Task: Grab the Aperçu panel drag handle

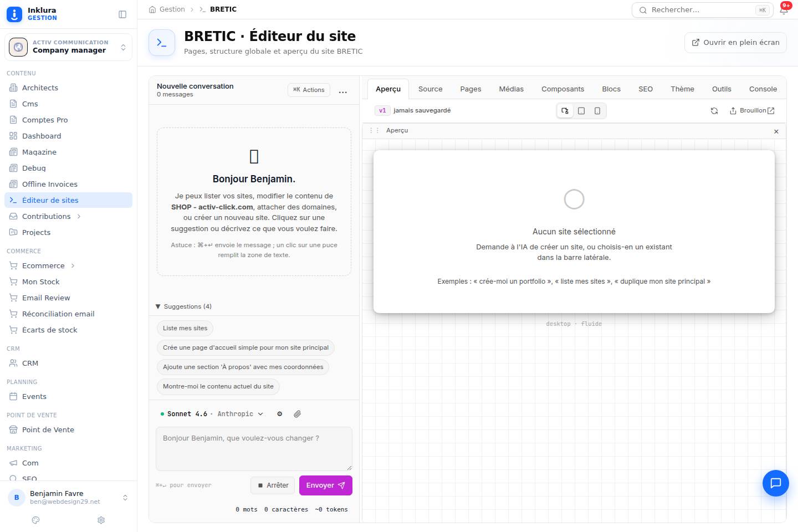Action: point(374,131)
